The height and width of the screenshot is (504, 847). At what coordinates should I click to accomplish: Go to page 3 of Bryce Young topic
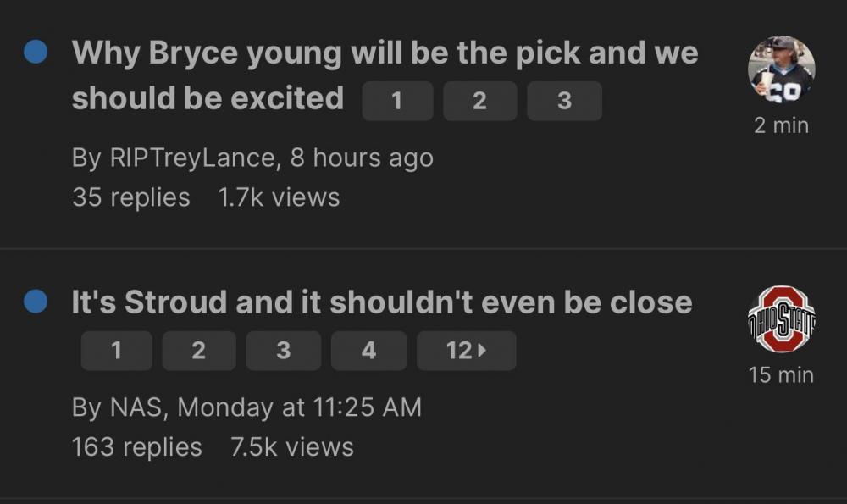point(564,102)
